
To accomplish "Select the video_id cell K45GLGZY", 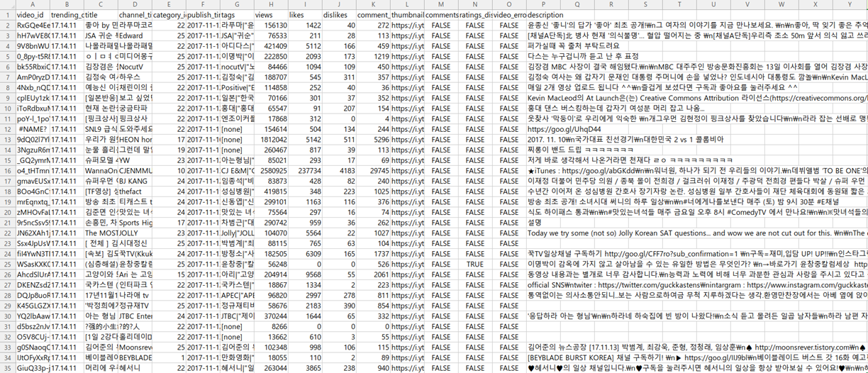I will click(x=33, y=305).
